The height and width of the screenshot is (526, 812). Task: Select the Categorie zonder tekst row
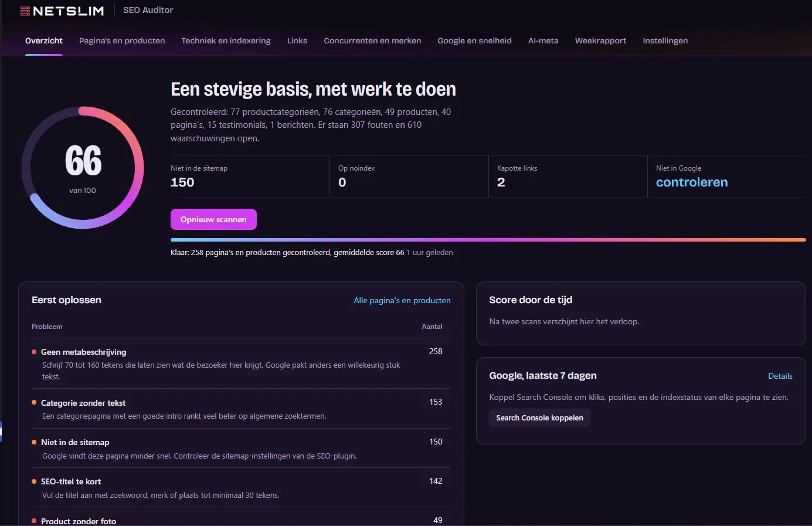[241, 409]
